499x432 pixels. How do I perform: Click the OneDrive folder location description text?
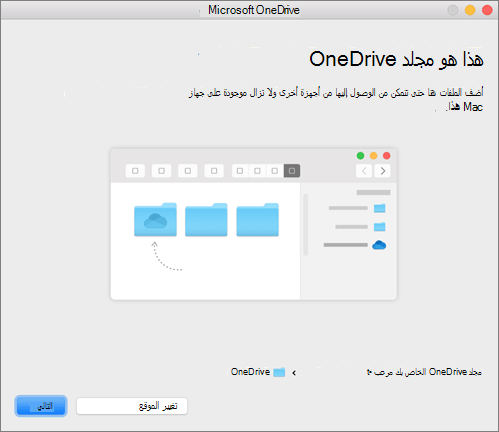[x=424, y=372]
